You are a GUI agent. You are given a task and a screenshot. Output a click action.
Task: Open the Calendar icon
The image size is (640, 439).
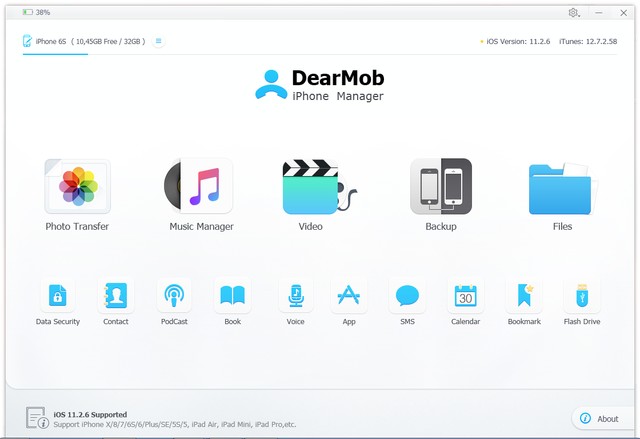465,296
